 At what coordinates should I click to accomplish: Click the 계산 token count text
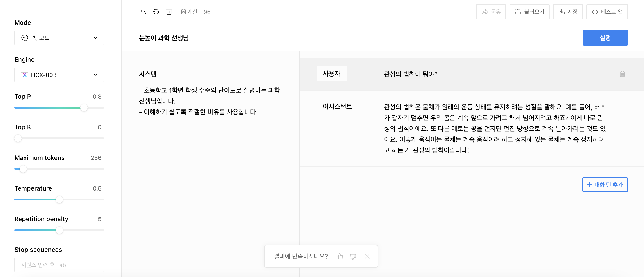click(x=192, y=12)
